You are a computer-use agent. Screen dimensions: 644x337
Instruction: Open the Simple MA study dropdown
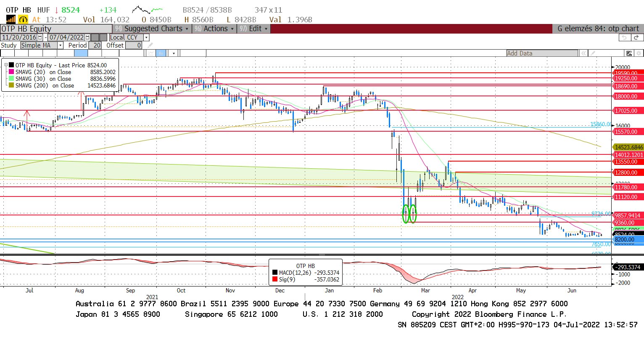pyautogui.click(x=60, y=45)
